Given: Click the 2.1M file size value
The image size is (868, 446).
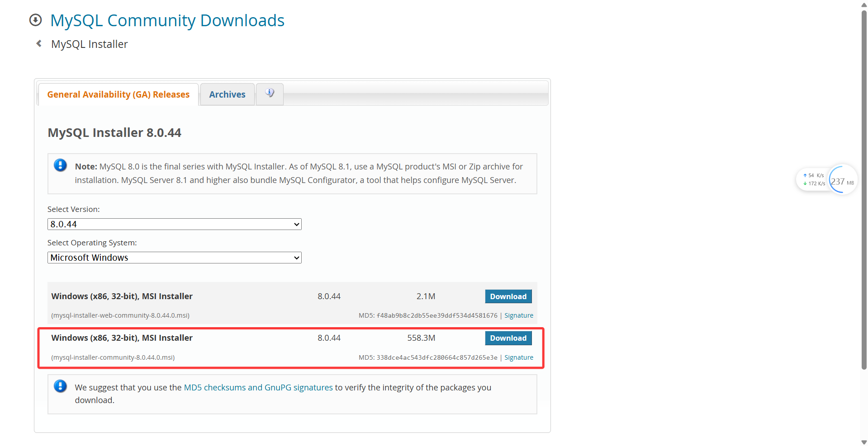Looking at the screenshot, I should (426, 296).
